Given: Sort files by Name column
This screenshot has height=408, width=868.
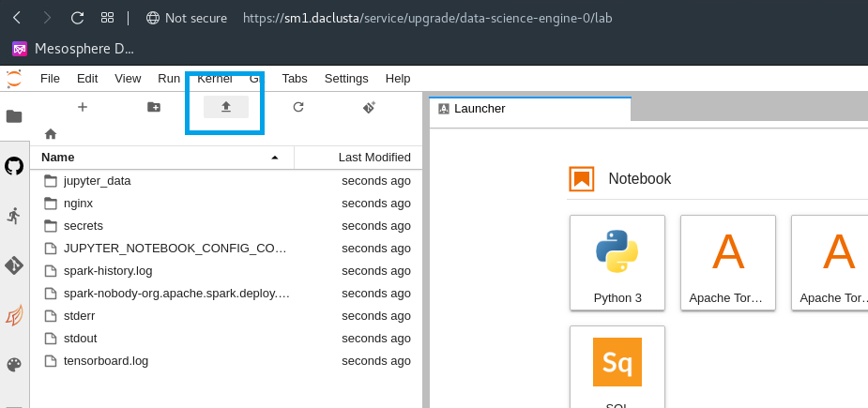Looking at the screenshot, I should pos(162,158).
